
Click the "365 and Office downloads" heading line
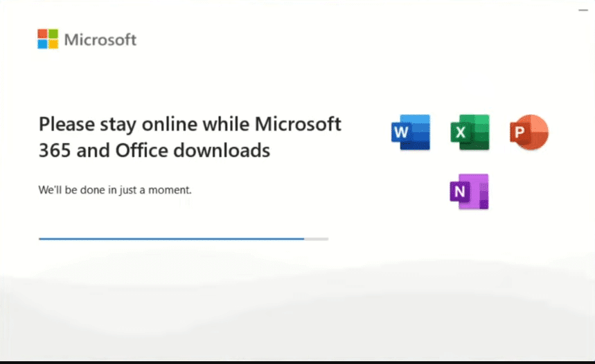154,150
